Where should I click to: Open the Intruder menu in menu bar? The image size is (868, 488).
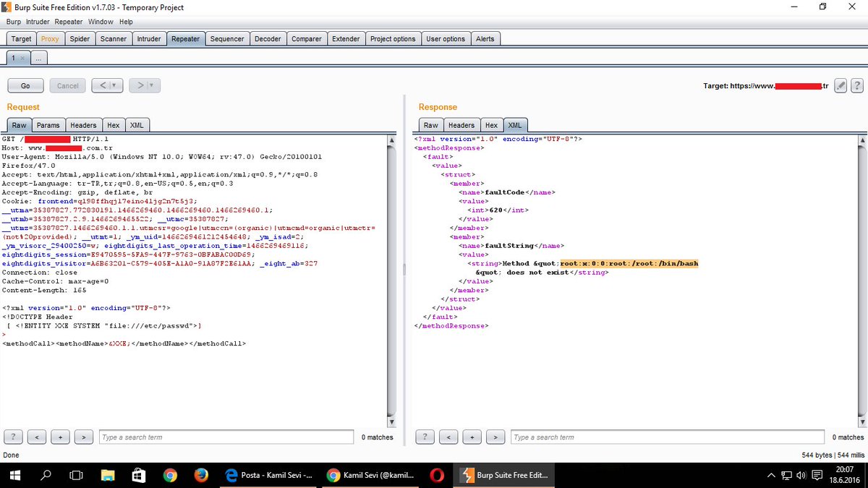[x=38, y=22]
